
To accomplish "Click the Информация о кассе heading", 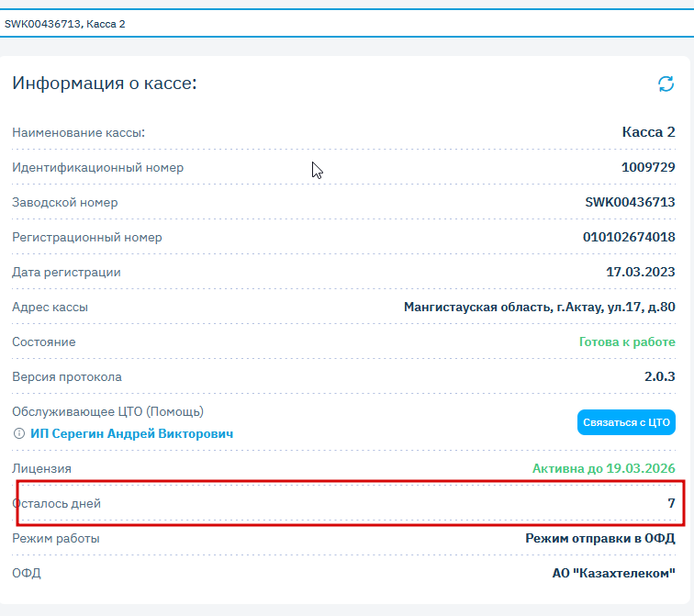I will click(105, 84).
